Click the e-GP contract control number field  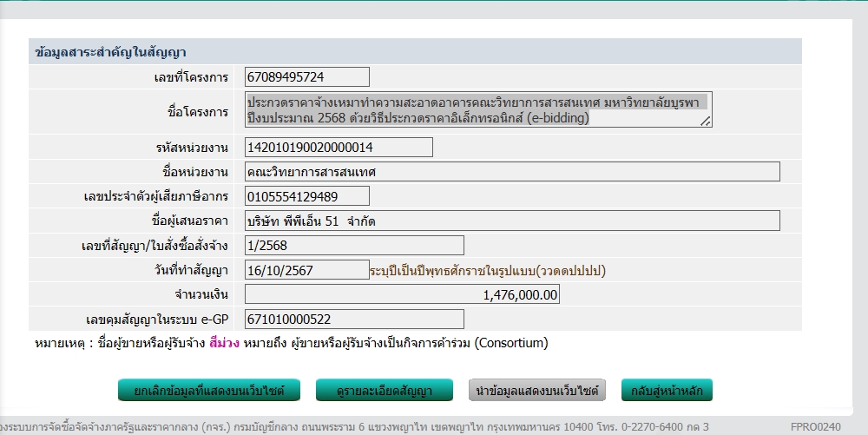pyautogui.click(x=354, y=320)
